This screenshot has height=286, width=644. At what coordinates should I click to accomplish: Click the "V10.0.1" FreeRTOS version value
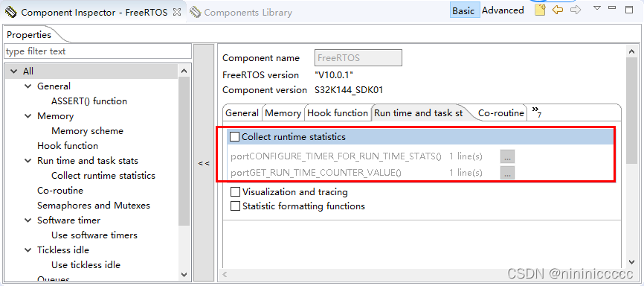(x=334, y=75)
